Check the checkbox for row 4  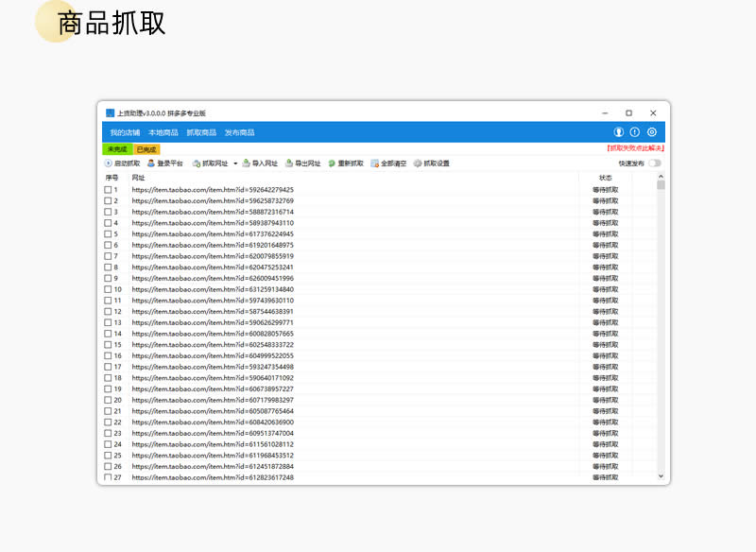pyautogui.click(x=108, y=223)
